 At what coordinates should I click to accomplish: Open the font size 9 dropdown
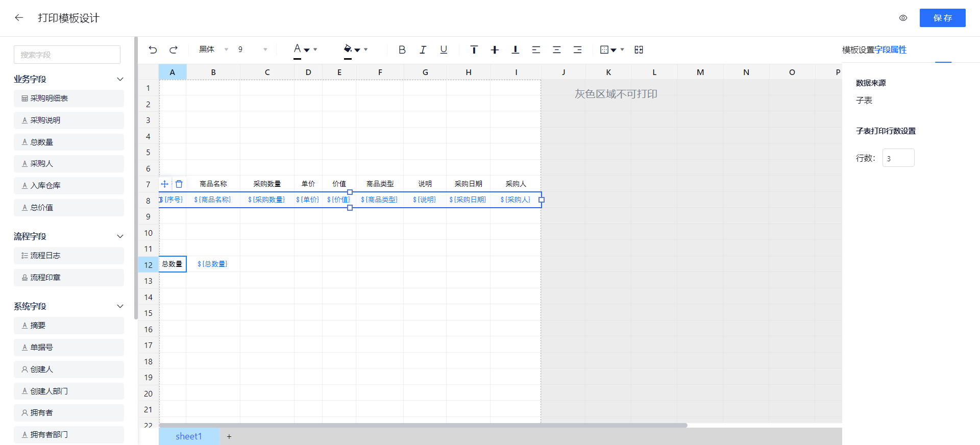click(x=253, y=50)
